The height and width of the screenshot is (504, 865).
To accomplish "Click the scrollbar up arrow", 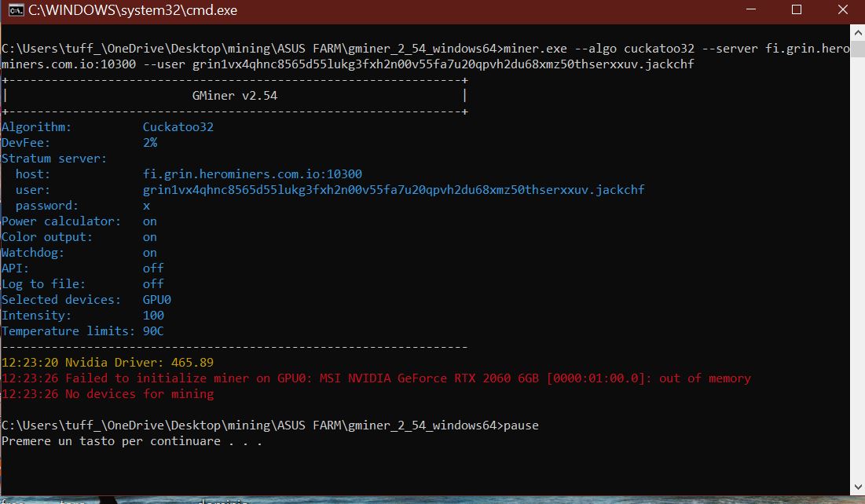I will point(857,31).
